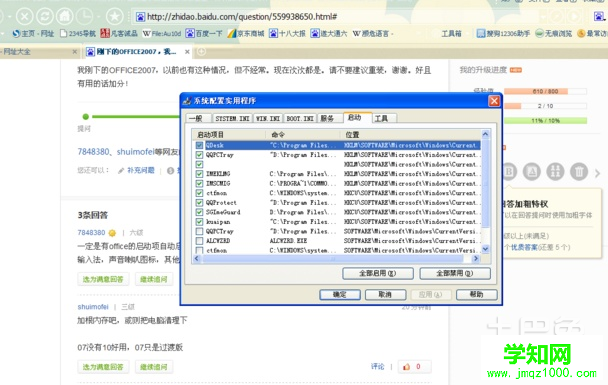The height and width of the screenshot is (385, 608).
Task: Uncheck the SGImeGuard startup item
Action: pyautogui.click(x=199, y=212)
